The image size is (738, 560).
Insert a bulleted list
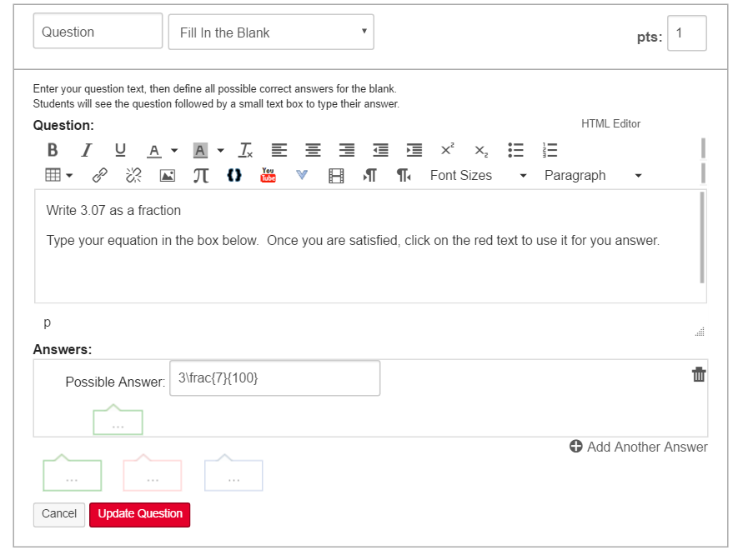[516, 150]
